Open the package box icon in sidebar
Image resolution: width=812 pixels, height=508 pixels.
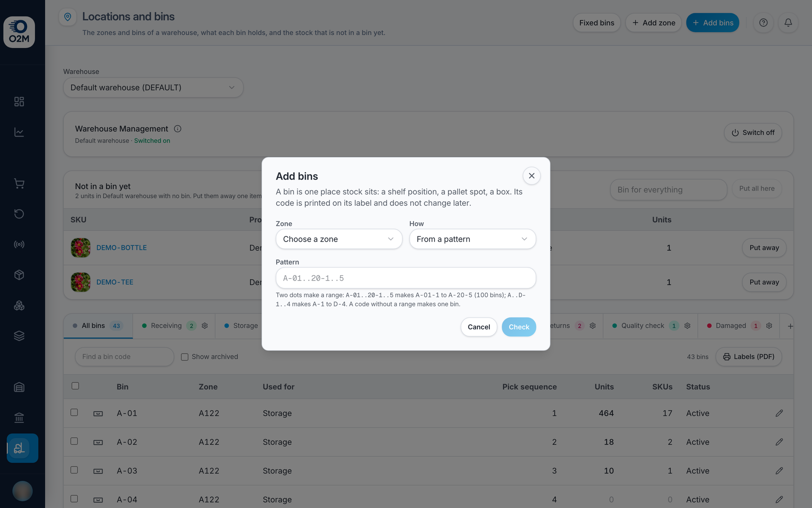pos(19,275)
